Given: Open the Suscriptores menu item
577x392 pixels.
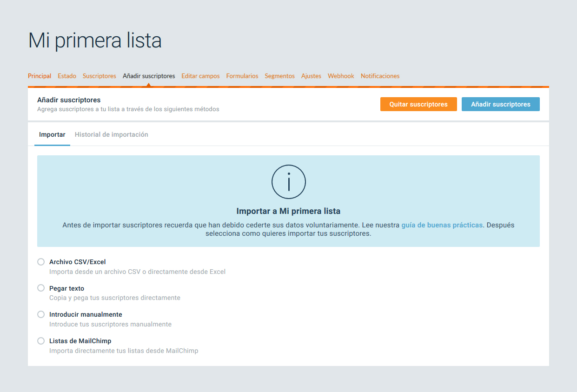Looking at the screenshot, I should [x=99, y=76].
